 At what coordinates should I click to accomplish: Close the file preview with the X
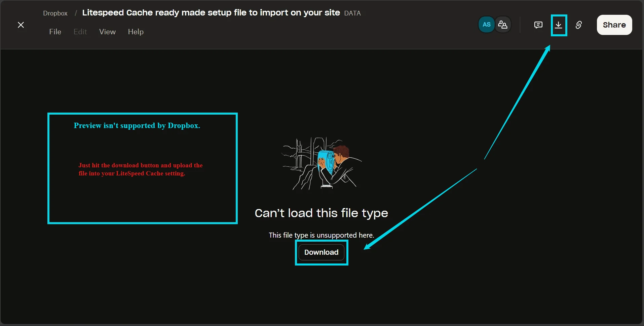21,25
